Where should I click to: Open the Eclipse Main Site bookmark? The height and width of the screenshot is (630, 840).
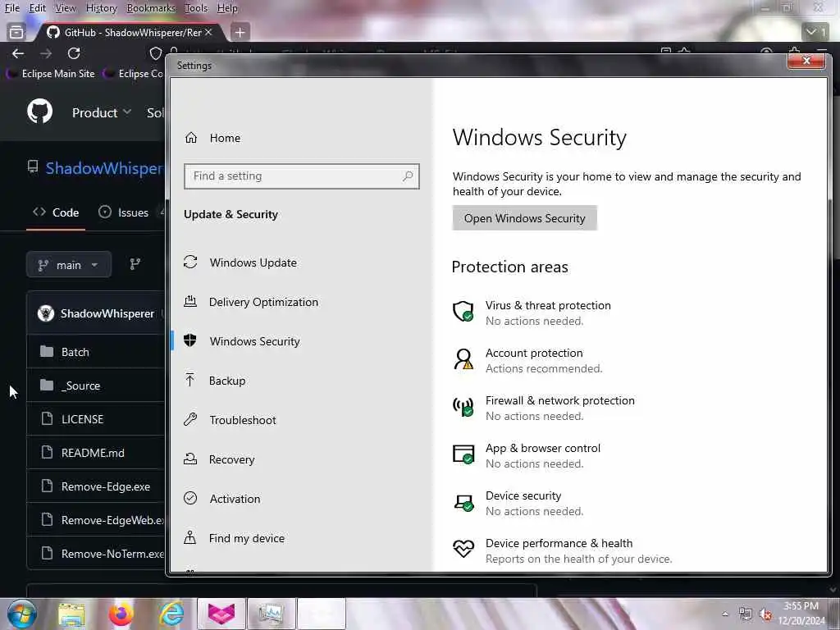[x=51, y=73]
